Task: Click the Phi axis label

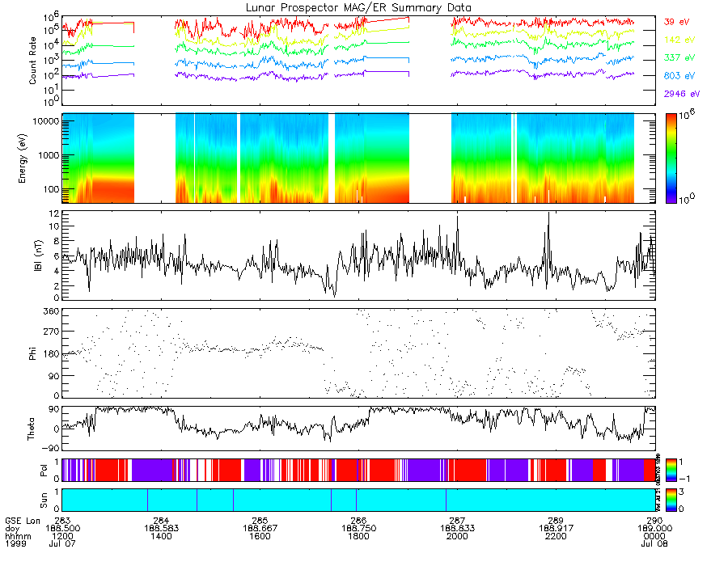Action: (x=32, y=353)
